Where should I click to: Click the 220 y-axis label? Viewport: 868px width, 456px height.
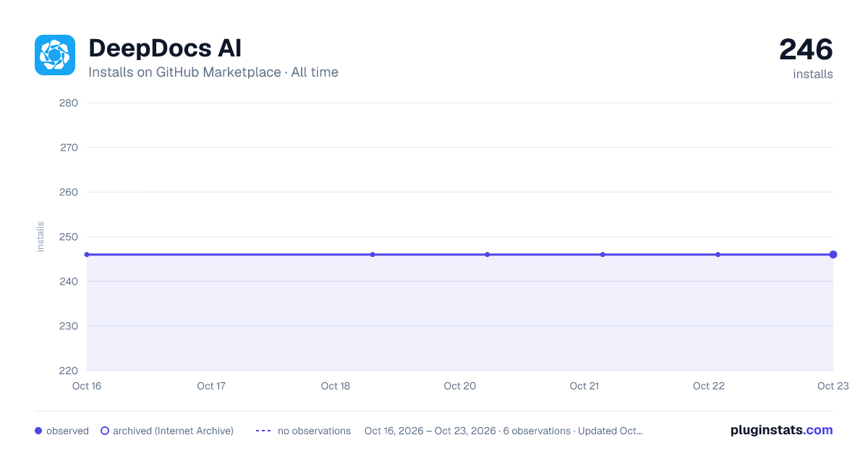(69, 371)
